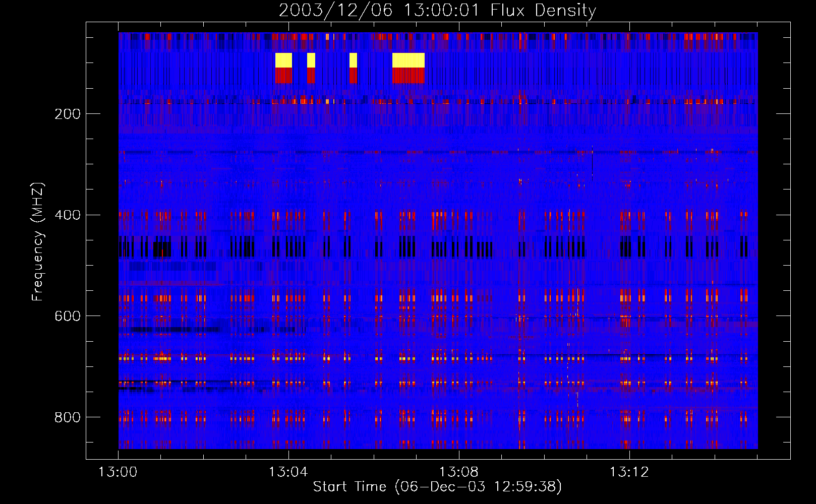Click the plot title '2003/12/06 13:00:01 Flux Density'
This screenshot has width=816, height=504.
click(x=437, y=10)
